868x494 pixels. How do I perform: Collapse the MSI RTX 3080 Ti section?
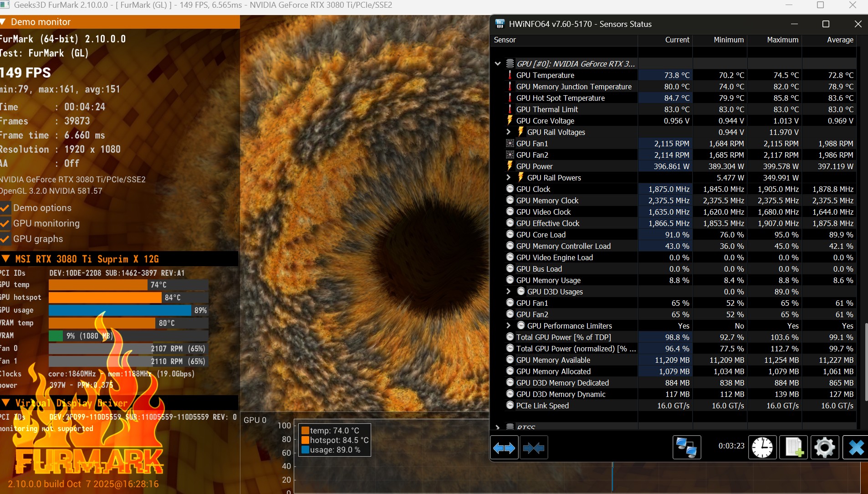coord(6,259)
